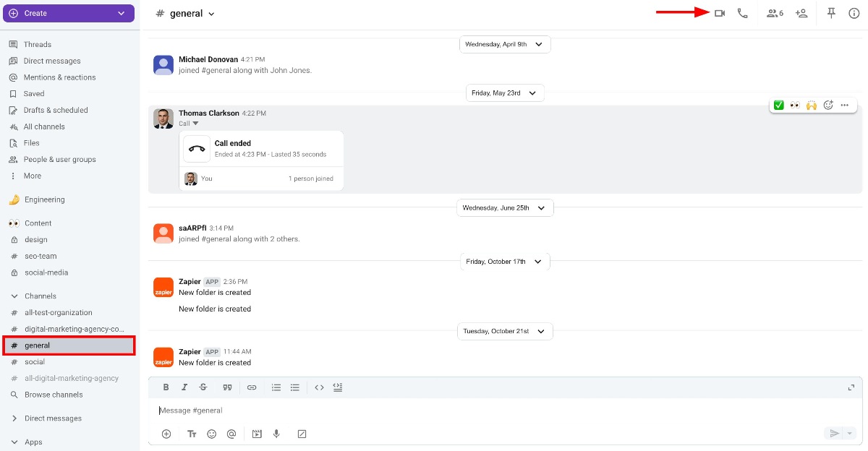868x451 pixels.
Task: Mention someone using the @ icon
Action: click(231, 434)
